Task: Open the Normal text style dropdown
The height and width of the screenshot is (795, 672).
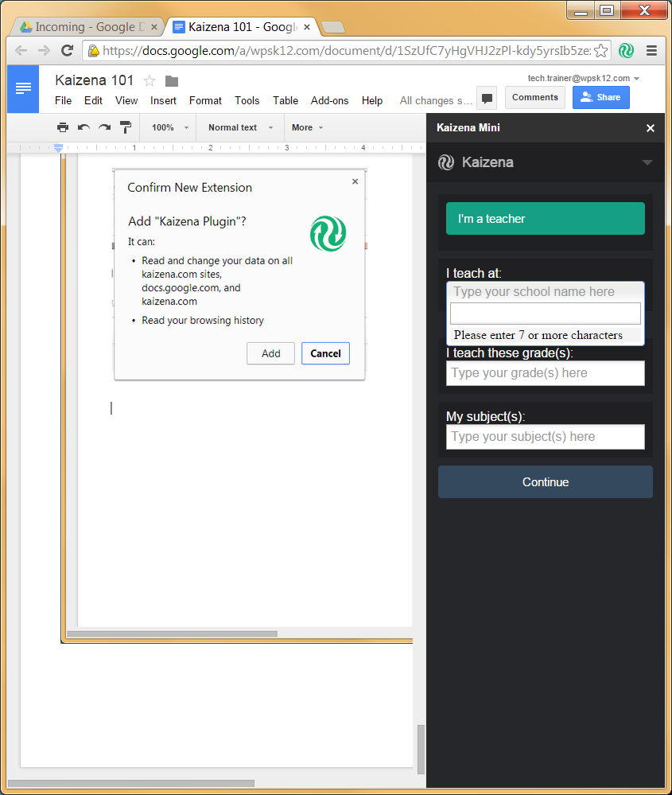Action: pos(240,128)
